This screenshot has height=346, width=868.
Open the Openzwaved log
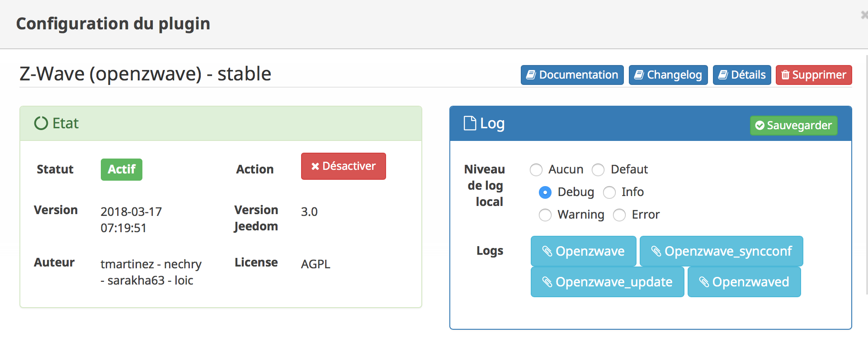(744, 282)
